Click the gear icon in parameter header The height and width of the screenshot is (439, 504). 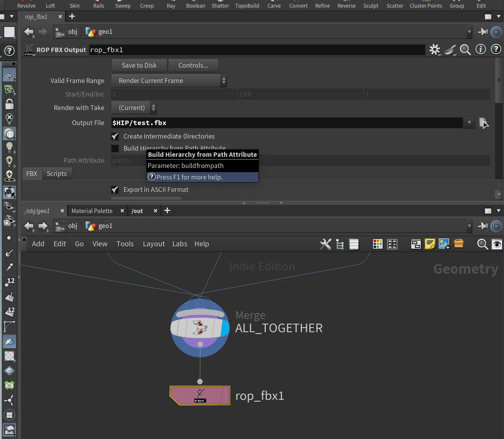click(434, 50)
